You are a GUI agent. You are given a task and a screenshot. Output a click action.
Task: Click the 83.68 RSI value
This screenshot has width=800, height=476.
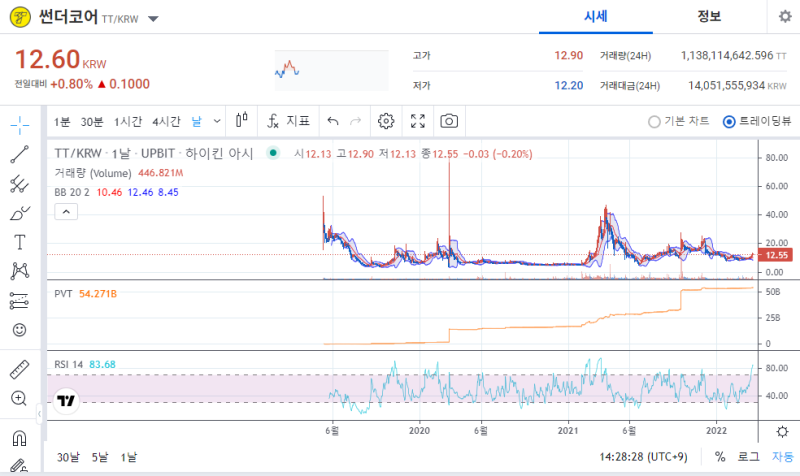pyautogui.click(x=102, y=364)
